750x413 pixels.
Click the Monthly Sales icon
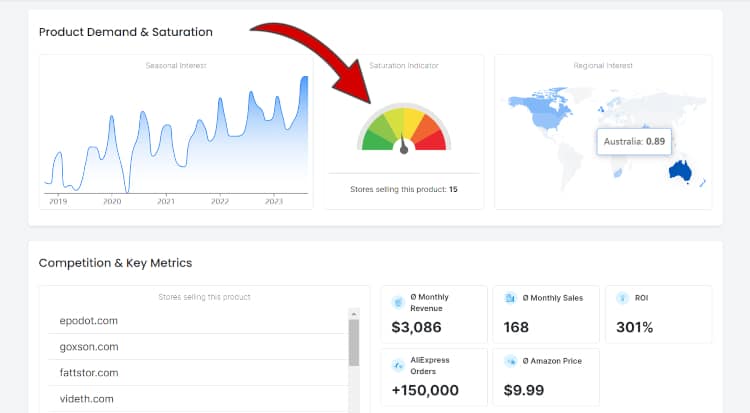click(510, 298)
